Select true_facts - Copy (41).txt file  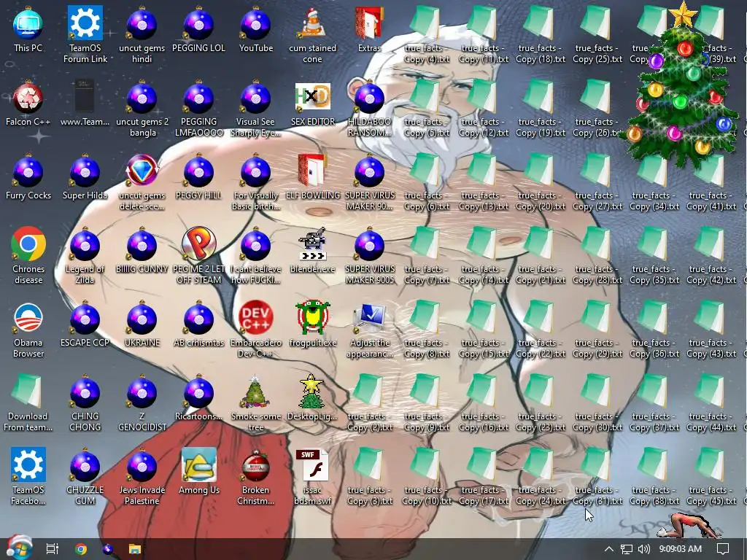point(711,182)
